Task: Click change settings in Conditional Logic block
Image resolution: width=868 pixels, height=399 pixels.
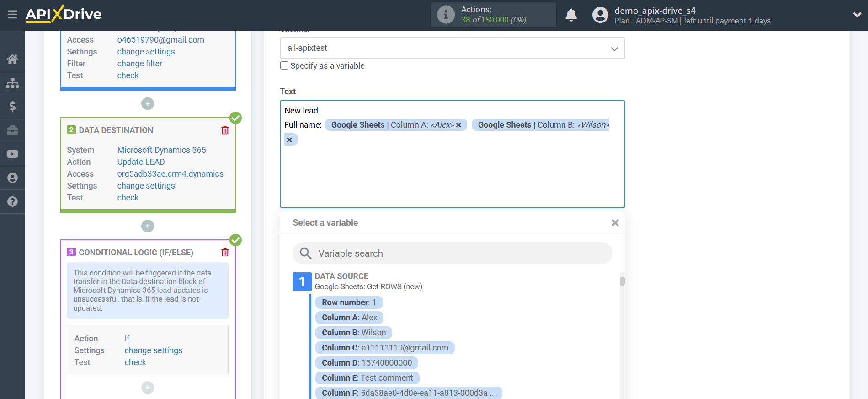Action: (153, 350)
